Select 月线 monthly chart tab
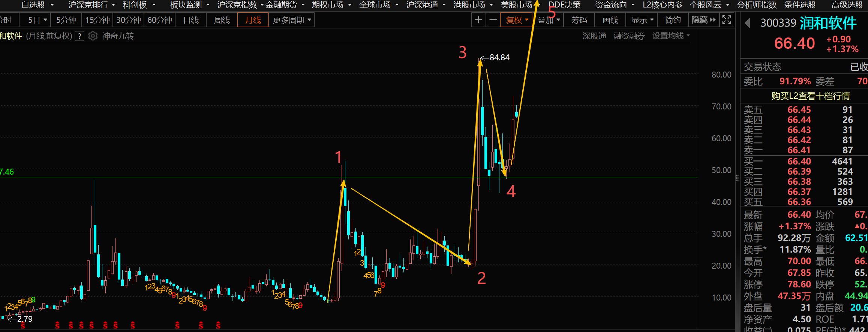 tap(253, 20)
